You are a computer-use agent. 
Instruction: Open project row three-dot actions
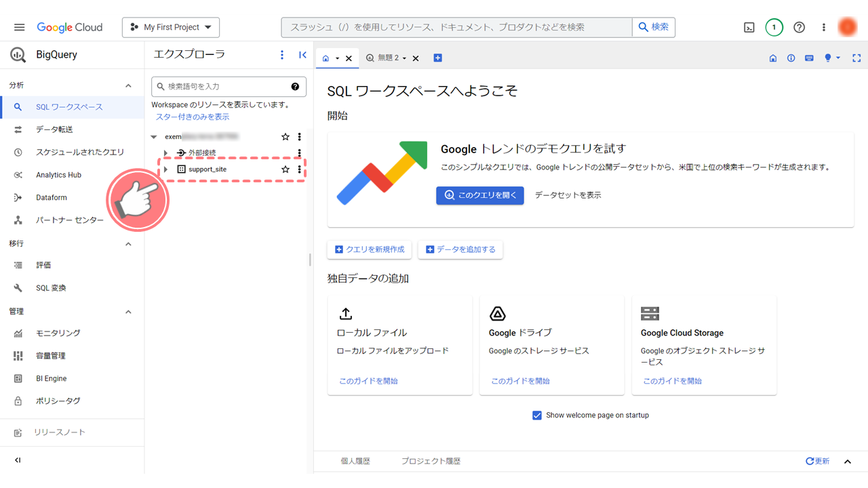(x=299, y=137)
